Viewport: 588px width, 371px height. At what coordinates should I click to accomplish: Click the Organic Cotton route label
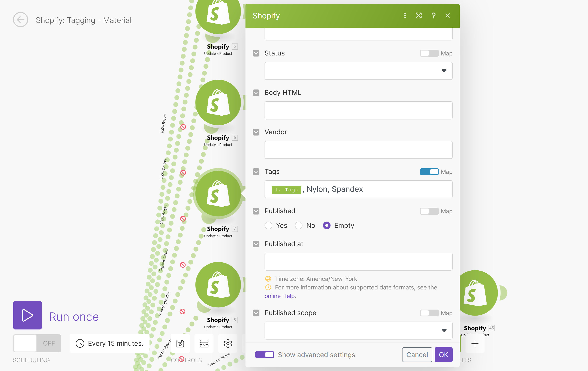[x=164, y=260]
